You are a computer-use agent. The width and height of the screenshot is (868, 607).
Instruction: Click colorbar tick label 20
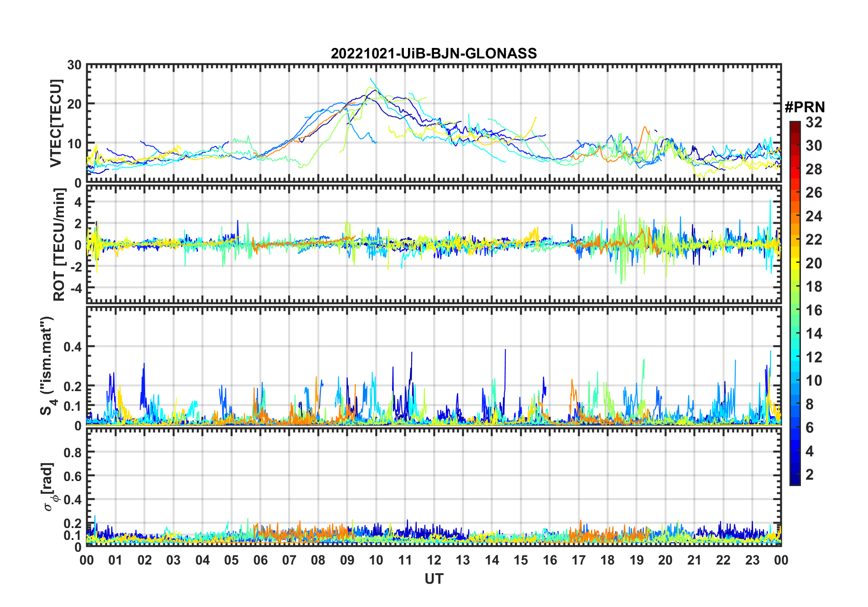pos(814,263)
